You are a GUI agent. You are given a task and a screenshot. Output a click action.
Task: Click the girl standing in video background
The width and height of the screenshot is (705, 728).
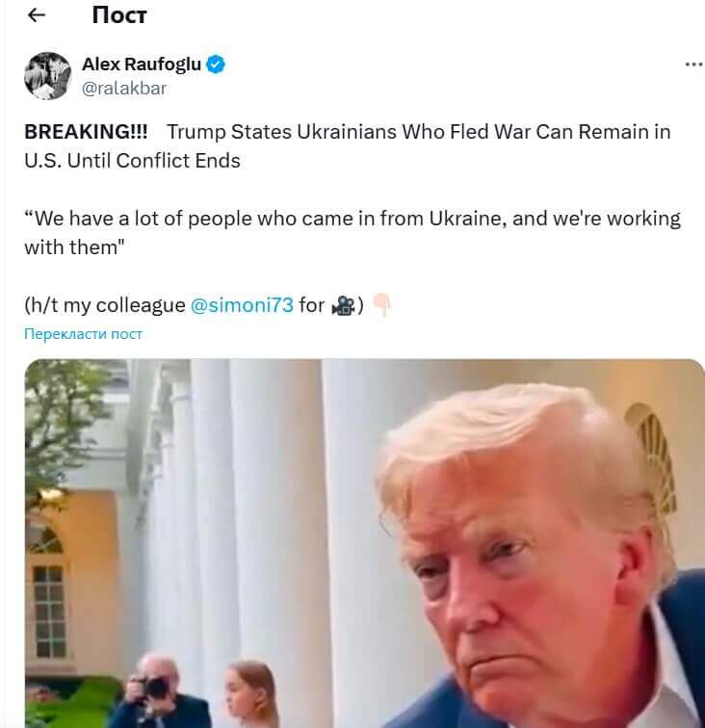(249, 694)
